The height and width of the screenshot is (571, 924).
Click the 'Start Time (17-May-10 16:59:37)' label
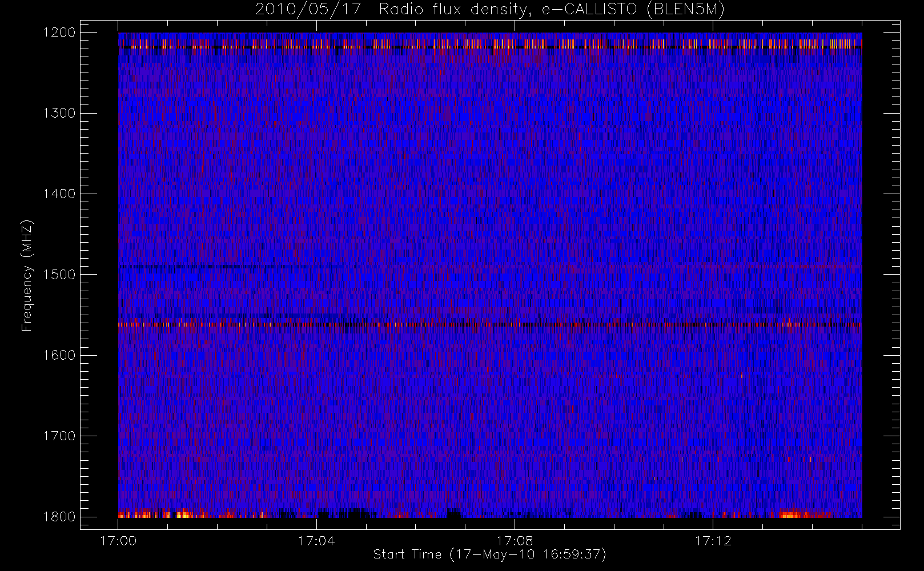click(489, 554)
